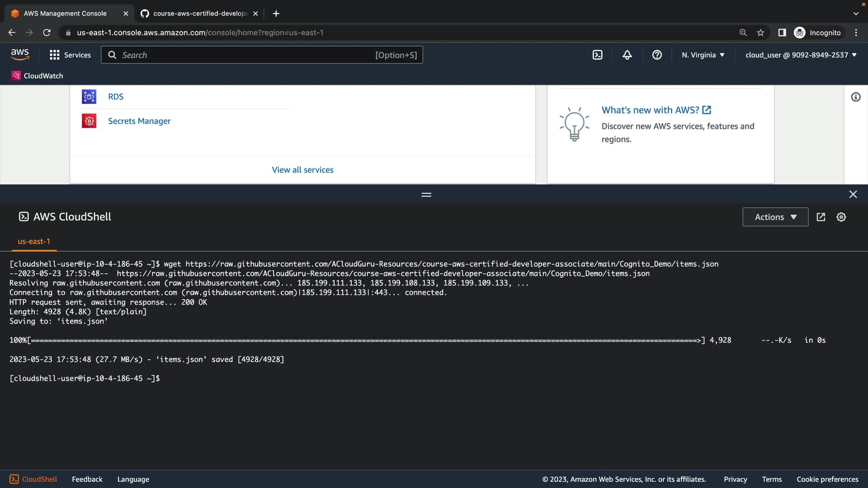
Task: Open the help question mark menu
Action: tap(657, 55)
